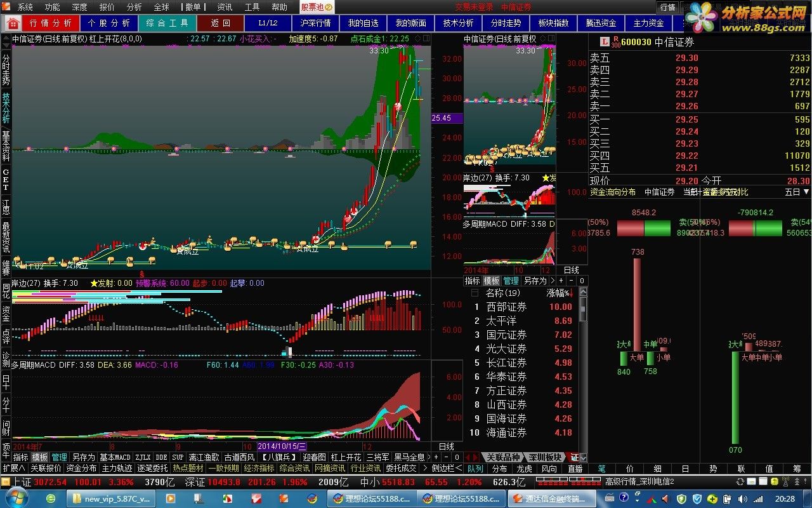Screen dimensions: 812x508
Task: Click the plus button beside 黑马全息
Action: (x=436, y=457)
